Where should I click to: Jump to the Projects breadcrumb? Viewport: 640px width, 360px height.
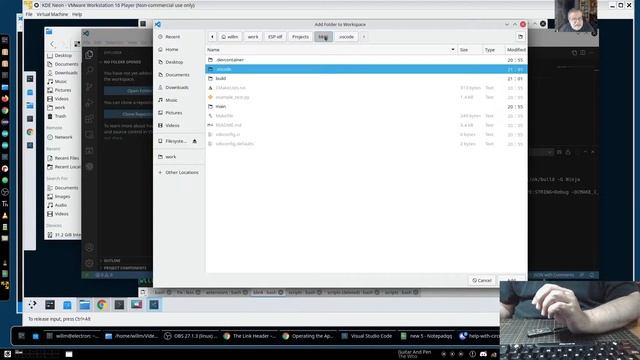(300, 37)
